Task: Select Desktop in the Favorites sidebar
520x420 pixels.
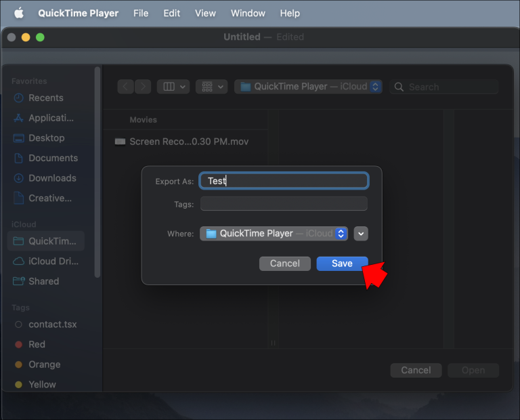Action: [x=45, y=138]
